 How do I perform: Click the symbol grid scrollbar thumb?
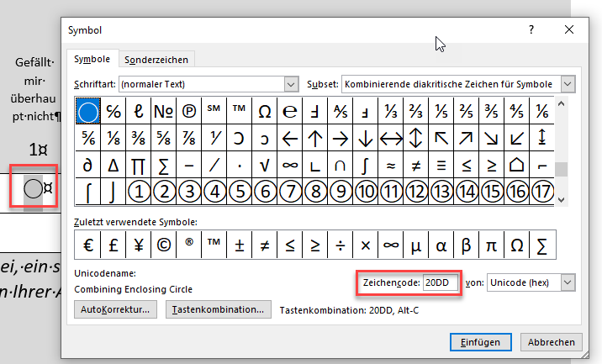coord(562,169)
